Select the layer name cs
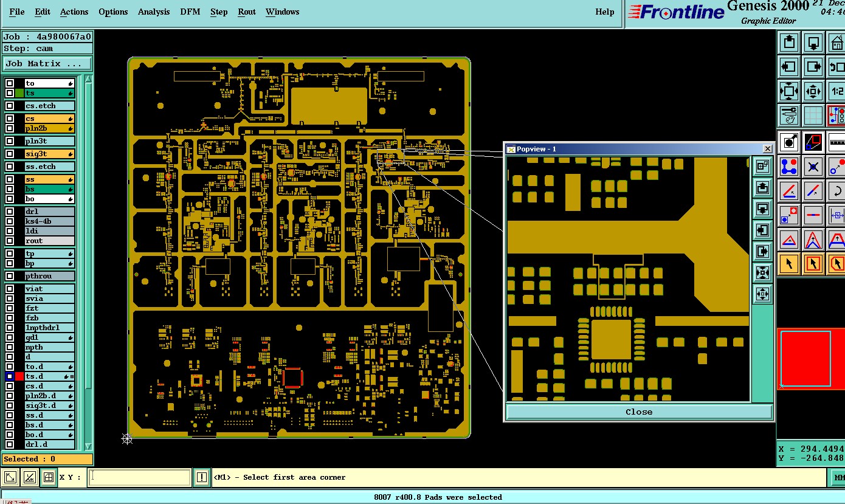Screen dimensions: 845x504 pos(49,119)
